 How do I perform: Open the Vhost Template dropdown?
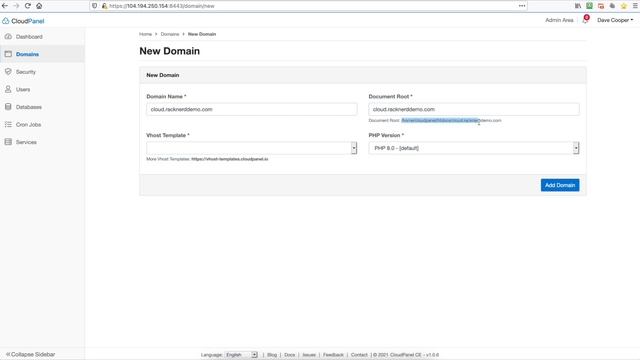251,148
